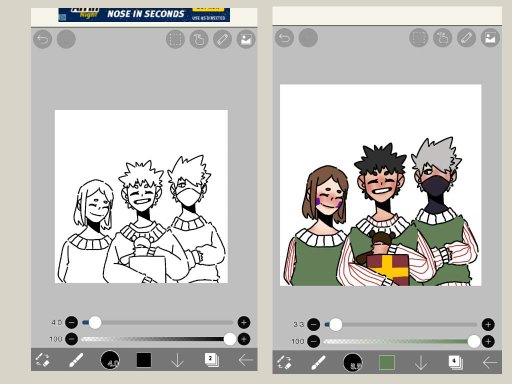
Task: Collapse toolbar with down arrow in right screenshot
Action: (421, 362)
